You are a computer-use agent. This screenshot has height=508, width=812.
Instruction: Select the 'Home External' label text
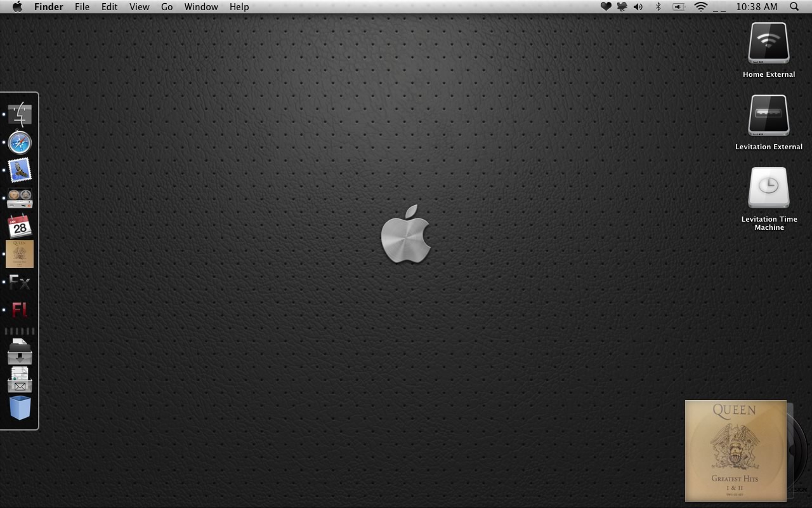(x=769, y=74)
